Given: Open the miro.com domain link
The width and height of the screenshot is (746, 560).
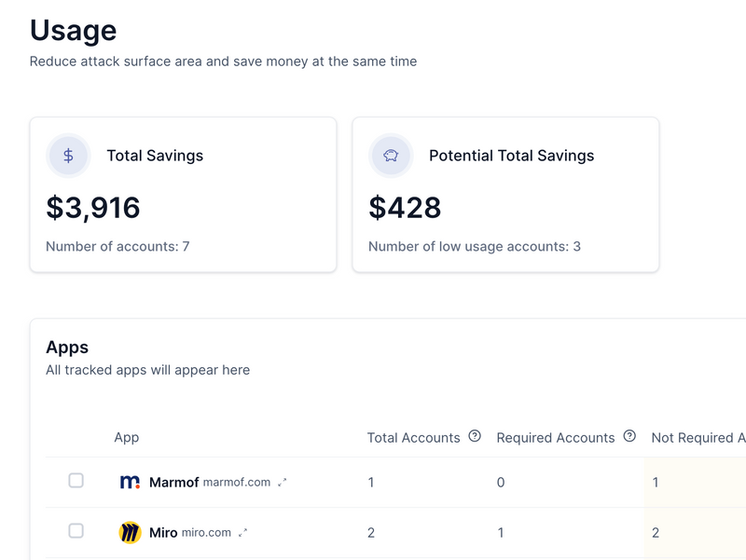Looking at the screenshot, I should 206,533.
